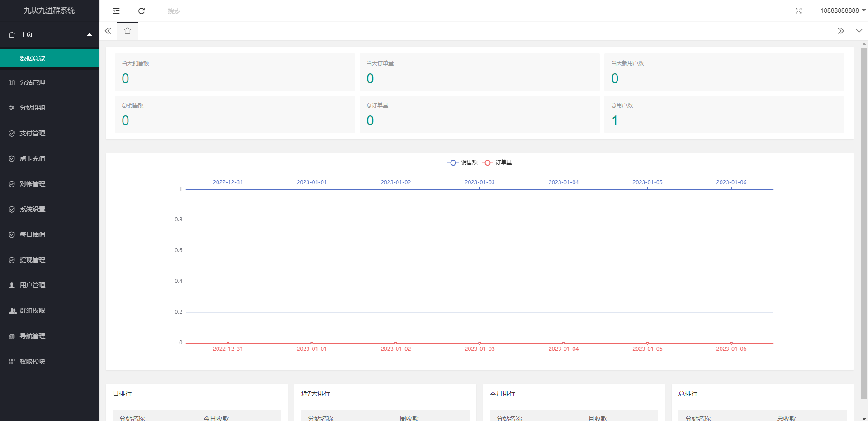Click the 权限模块 grid icon
Viewport: 868px width, 421px height.
click(x=12, y=361)
